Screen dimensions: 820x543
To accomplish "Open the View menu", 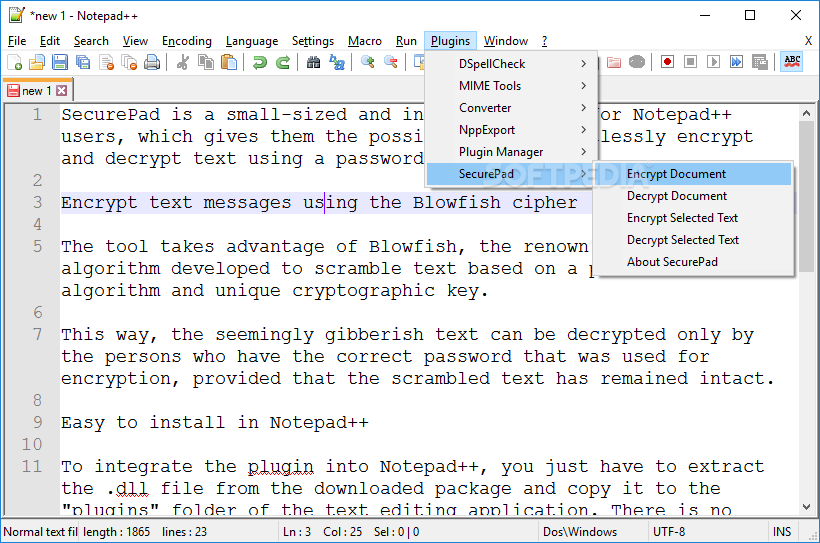I will coord(135,41).
